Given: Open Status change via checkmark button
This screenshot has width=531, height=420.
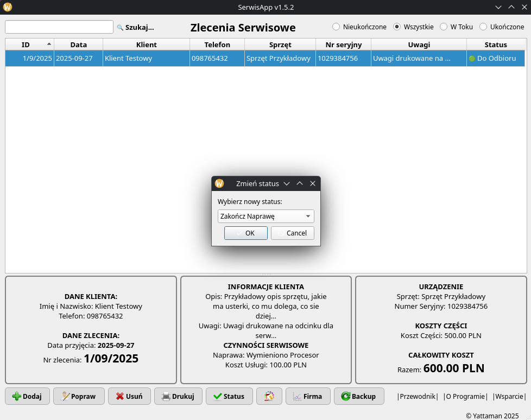Looking at the screenshot, I should [x=229, y=396].
